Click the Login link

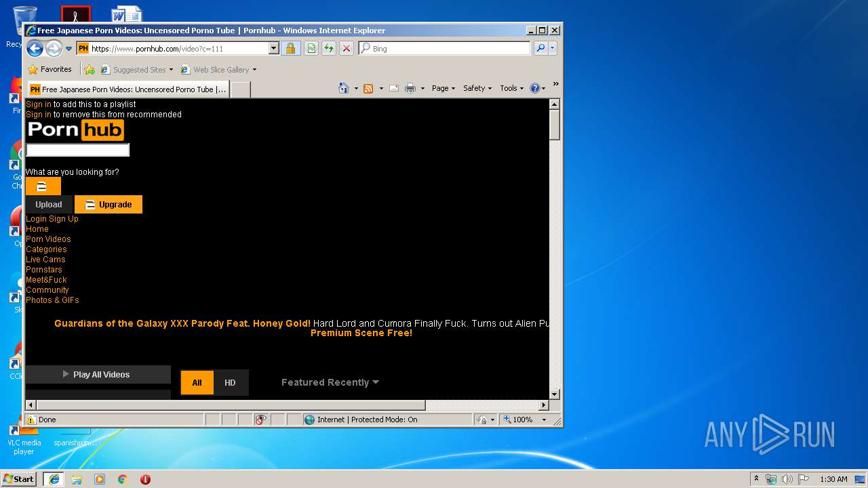click(36, 219)
